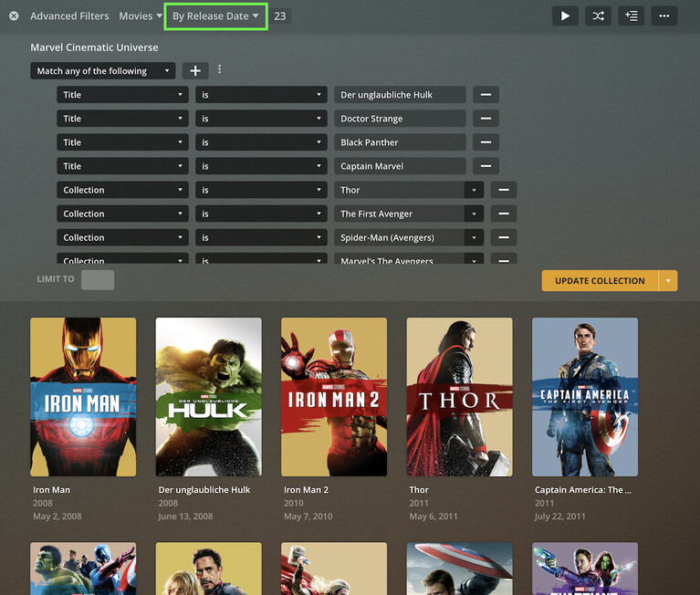Click the Limit To input box

pos(98,280)
